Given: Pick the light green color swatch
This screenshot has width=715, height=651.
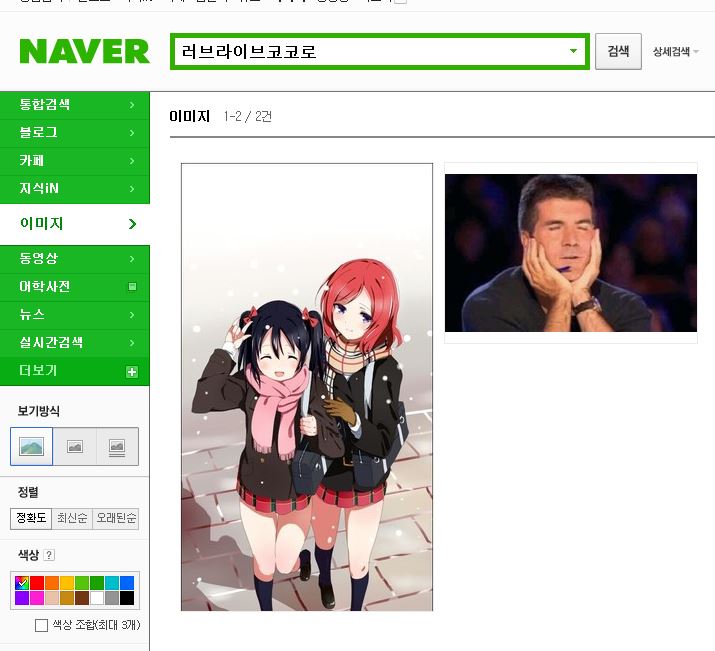Looking at the screenshot, I should (82, 583).
